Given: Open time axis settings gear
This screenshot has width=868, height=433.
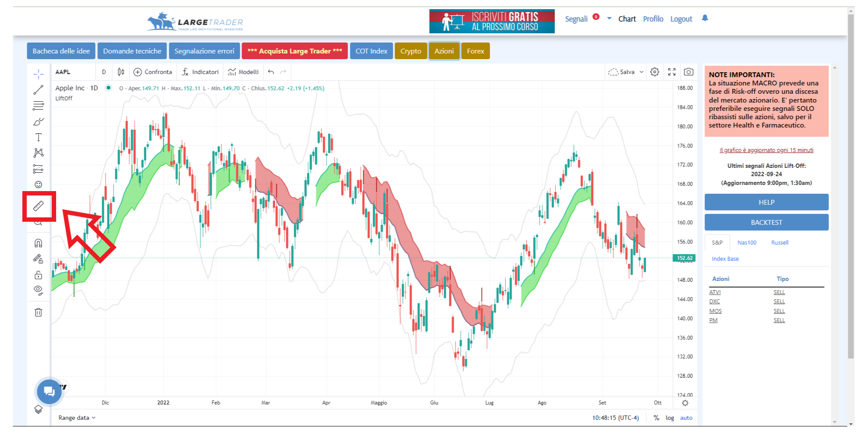Looking at the screenshot, I should click(x=685, y=403).
